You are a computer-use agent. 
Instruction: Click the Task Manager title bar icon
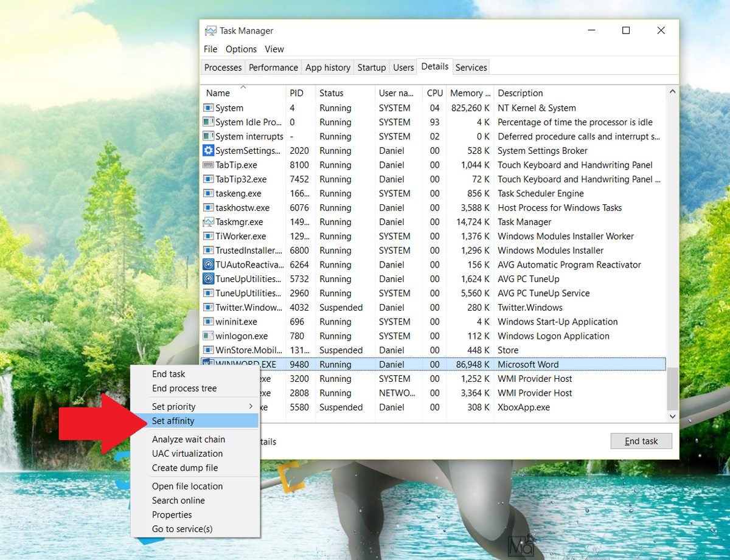[210, 30]
